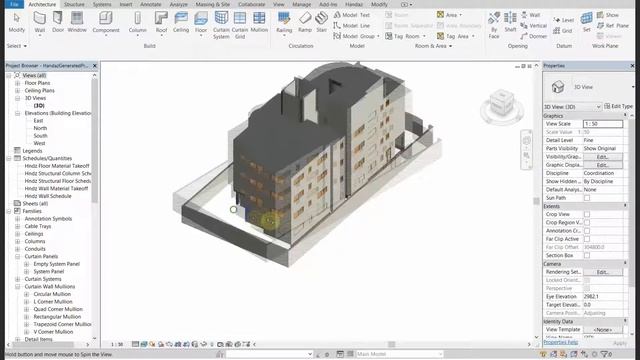Expand the Ceiling Plans tree node
The width and height of the screenshot is (640, 360).
click(18, 91)
